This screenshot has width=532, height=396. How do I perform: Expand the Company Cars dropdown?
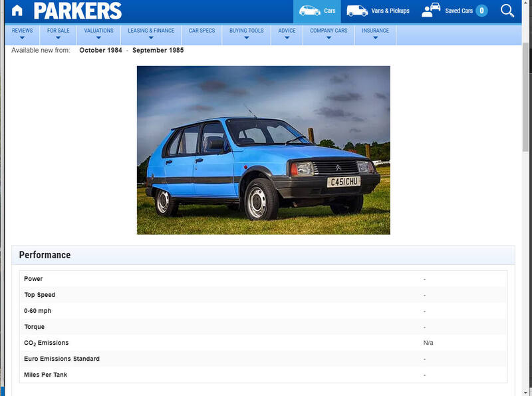328,33
